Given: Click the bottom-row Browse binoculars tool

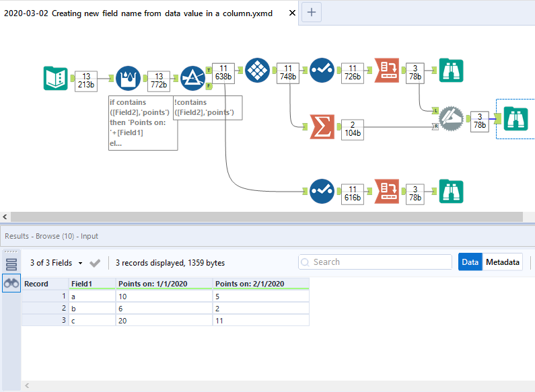Looking at the screenshot, I should [x=451, y=190].
